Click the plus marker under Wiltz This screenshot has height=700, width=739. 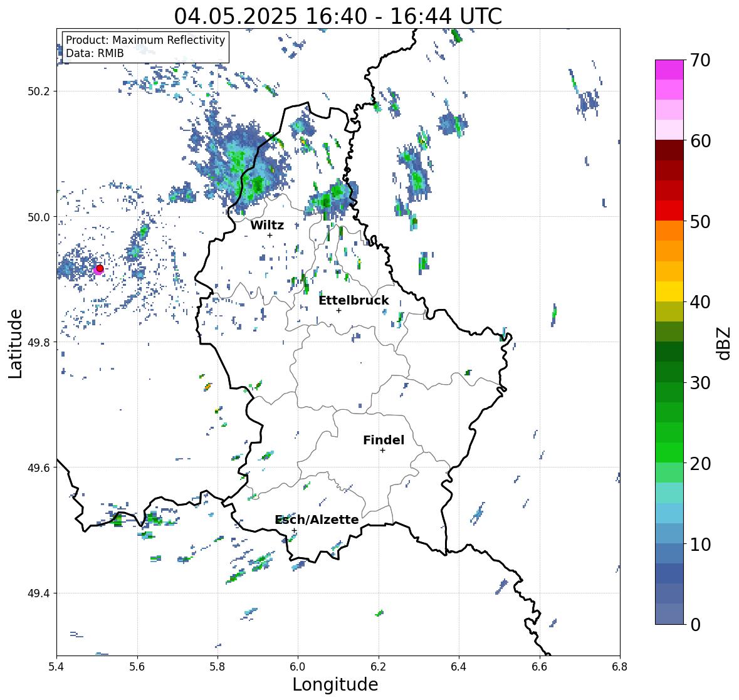click(270, 235)
